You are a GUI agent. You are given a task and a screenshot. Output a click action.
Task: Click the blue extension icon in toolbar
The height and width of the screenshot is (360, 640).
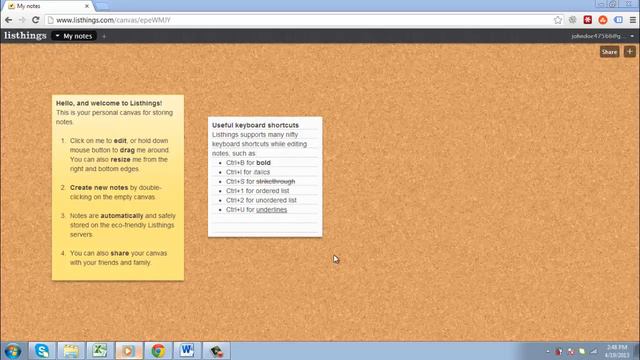pos(618,20)
